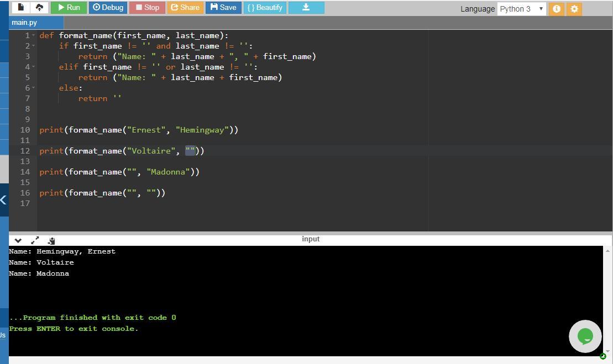Save the current project
Image resolution: width=613 pixels, height=364 pixels.
[223, 7]
